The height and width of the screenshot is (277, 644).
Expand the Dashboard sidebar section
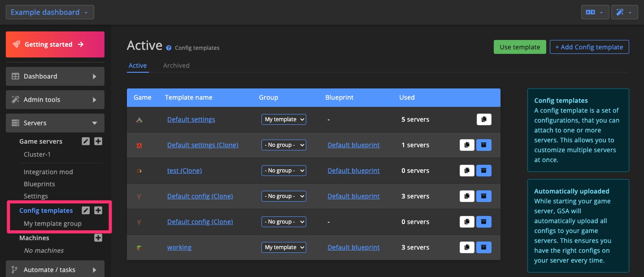click(55, 76)
